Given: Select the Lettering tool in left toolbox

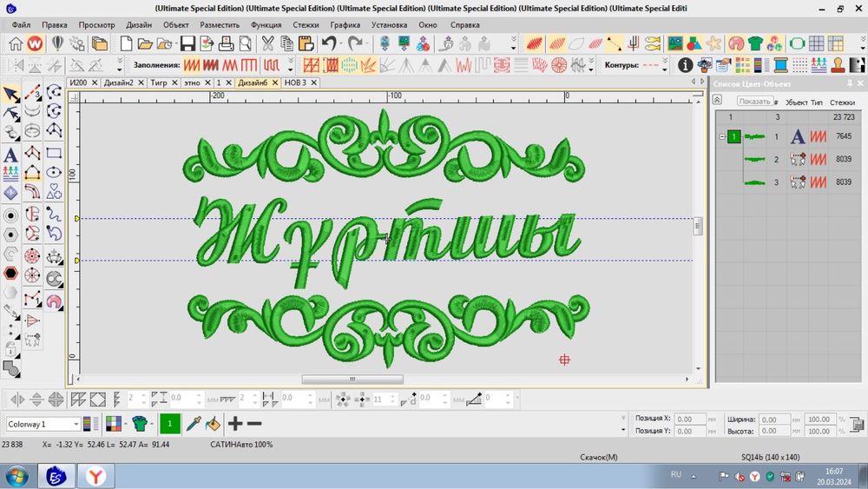Looking at the screenshot, I should pyautogui.click(x=11, y=154).
